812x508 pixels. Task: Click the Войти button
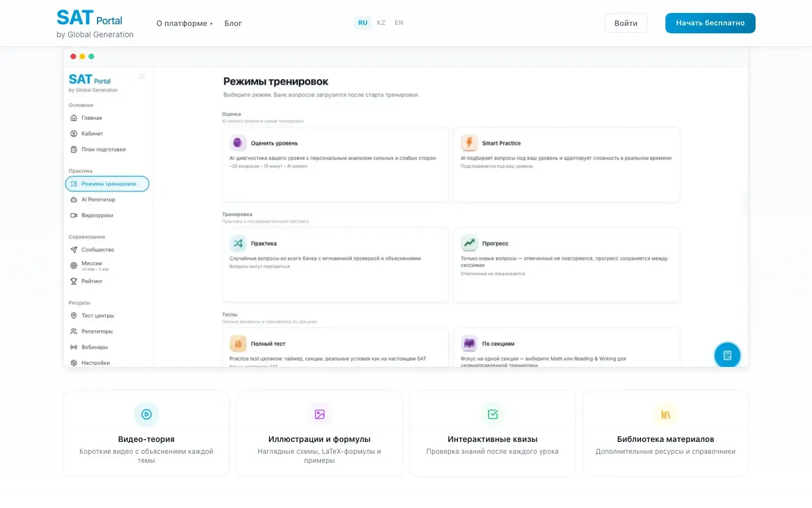tap(626, 23)
